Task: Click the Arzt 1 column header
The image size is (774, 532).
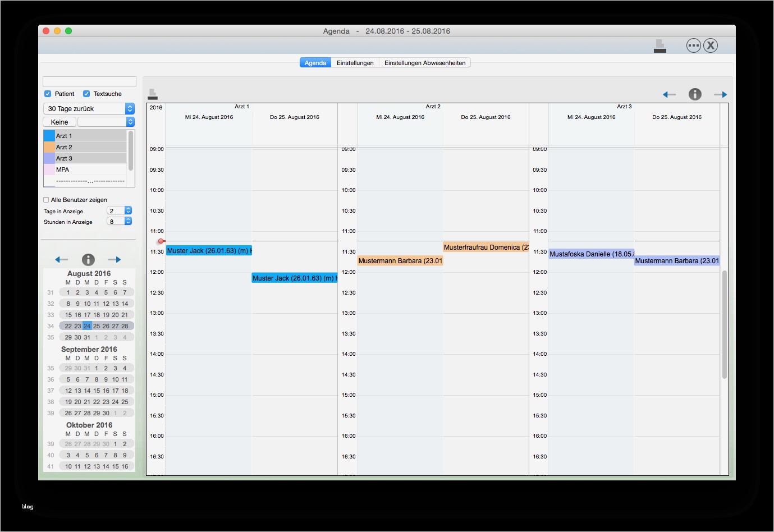Action: [242, 106]
